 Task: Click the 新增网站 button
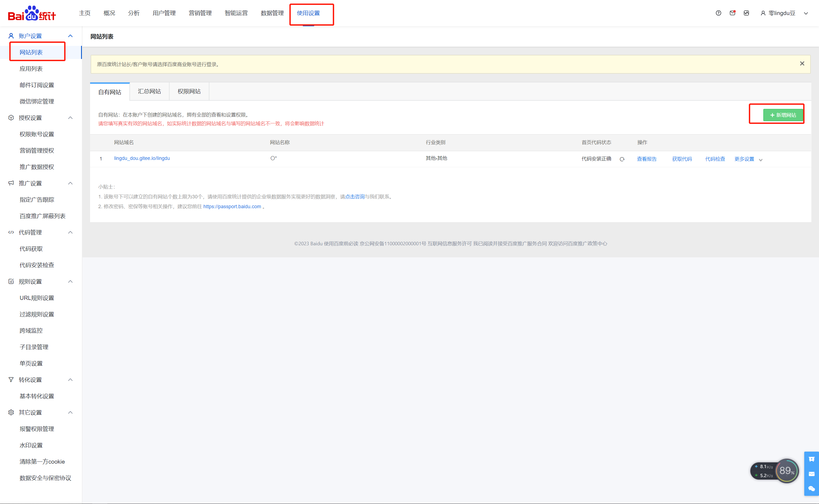click(783, 115)
